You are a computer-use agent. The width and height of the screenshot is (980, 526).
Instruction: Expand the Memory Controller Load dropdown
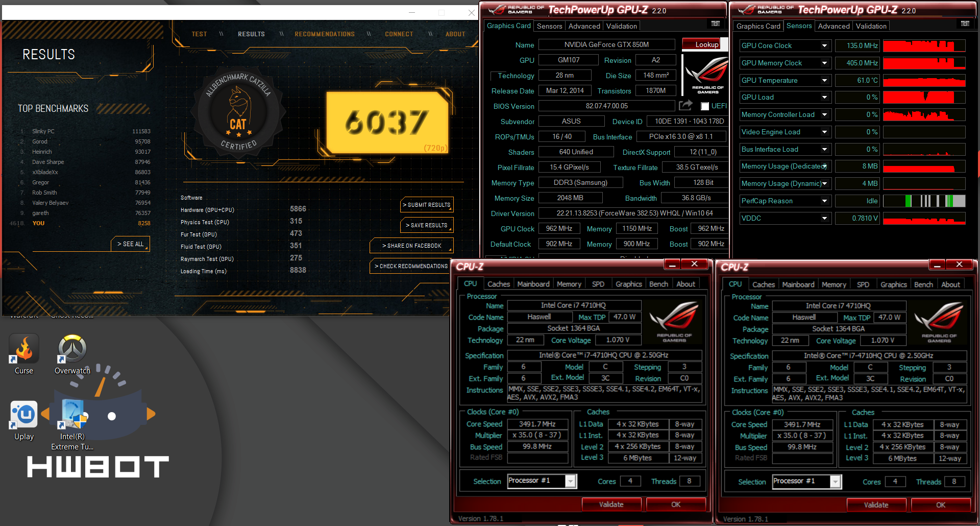coord(824,115)
